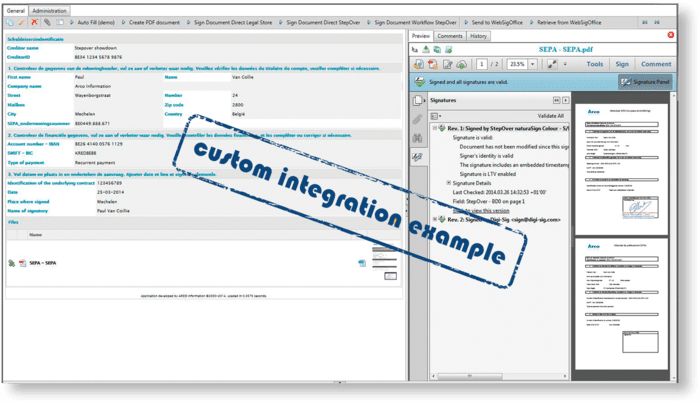This screenshot has height=403, width=700.
Task: Expand Rev. 2 signature entry
Action: point(433,218)
